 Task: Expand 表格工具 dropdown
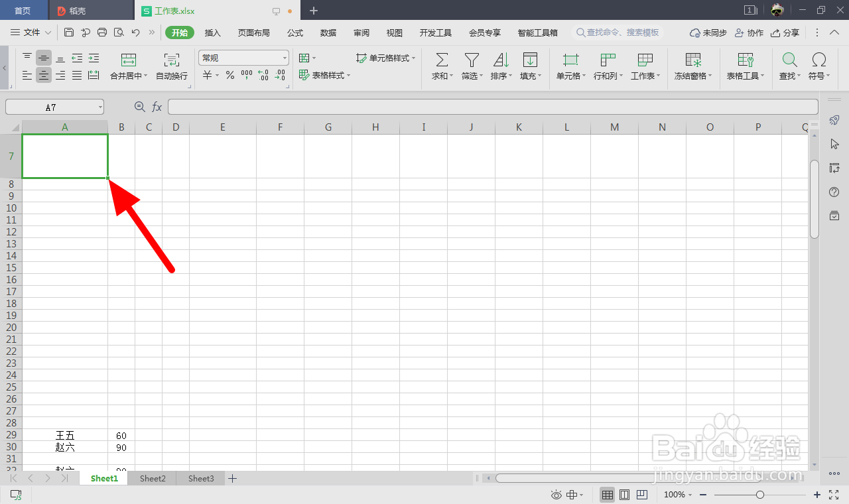pos(763,76)
